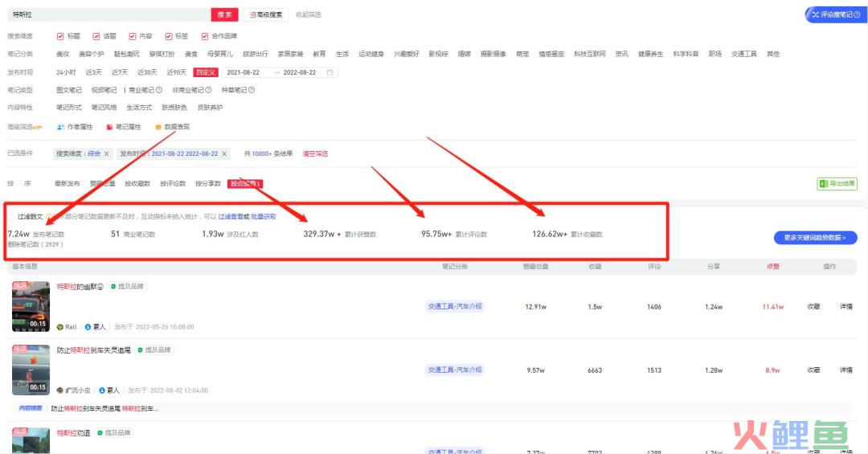
Task: Uncheck the 标题 search dimension checkbox
Action: click(x=60, y=36)
